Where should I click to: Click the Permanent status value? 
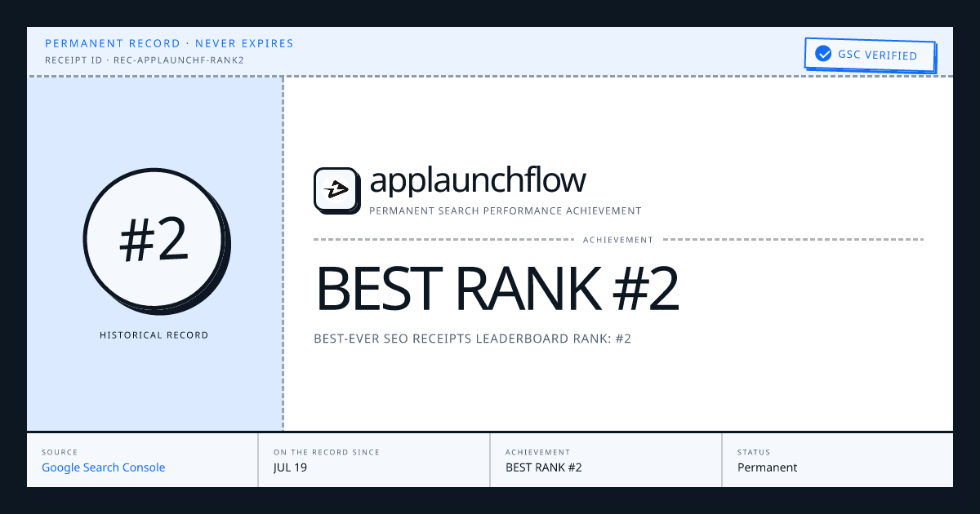(x=768, y=467)
